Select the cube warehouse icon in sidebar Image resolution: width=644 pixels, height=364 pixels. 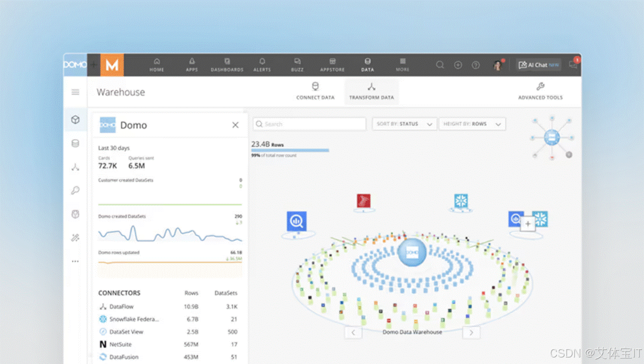pyautogui.click(x=75, y=119)
